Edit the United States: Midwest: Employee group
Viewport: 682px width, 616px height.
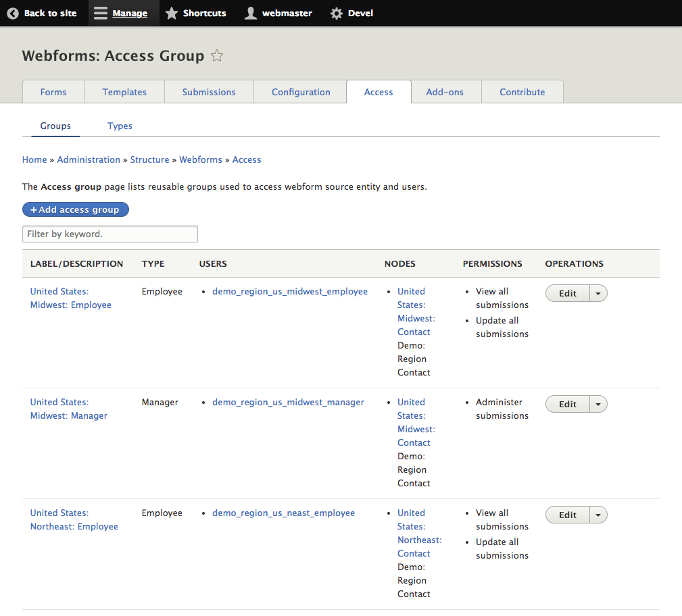tap(567, 292)
